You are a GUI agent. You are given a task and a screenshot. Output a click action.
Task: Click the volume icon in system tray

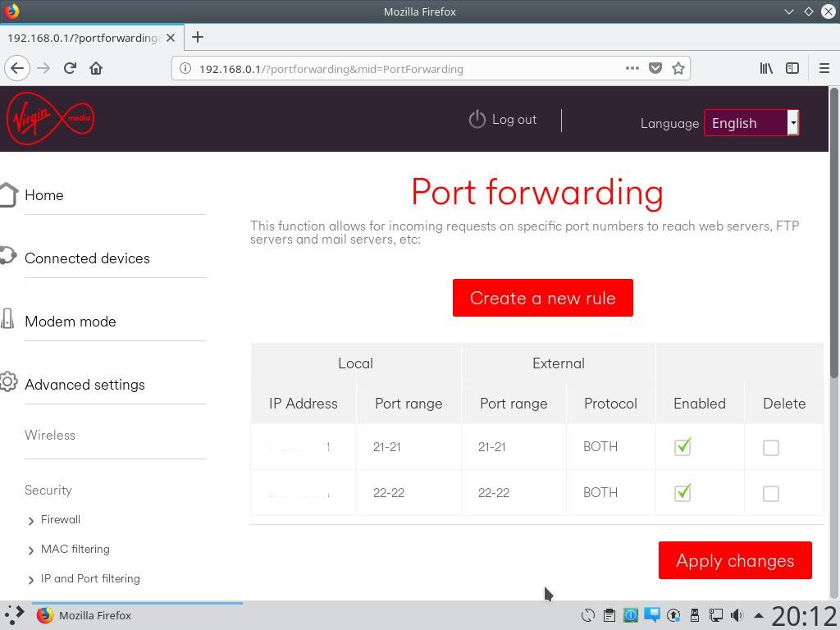tap(737, 615)
